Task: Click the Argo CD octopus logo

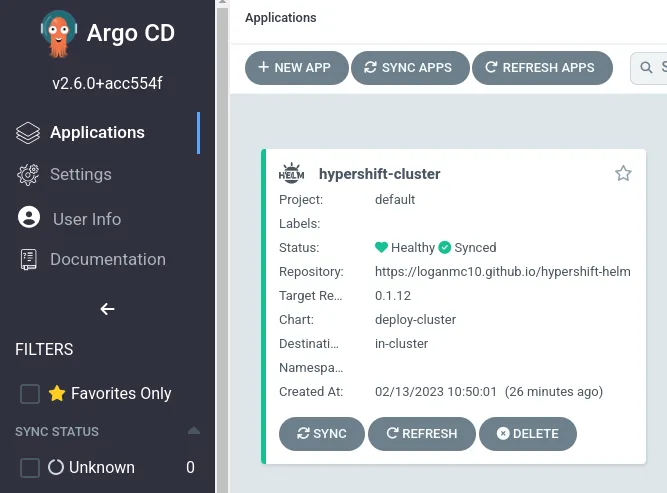Action: coord(58,33)
